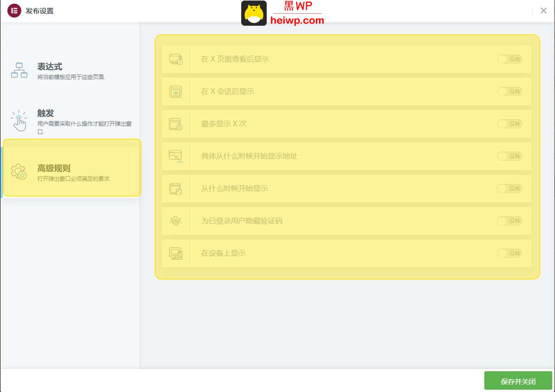Click the 发布设置 title text
The image size is (555, 392).
40,11
